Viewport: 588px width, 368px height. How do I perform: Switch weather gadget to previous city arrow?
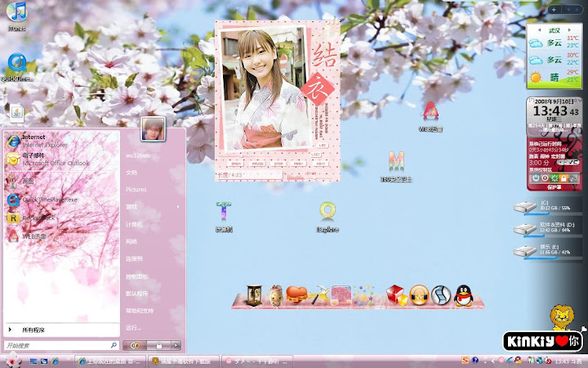pos(540,30)
